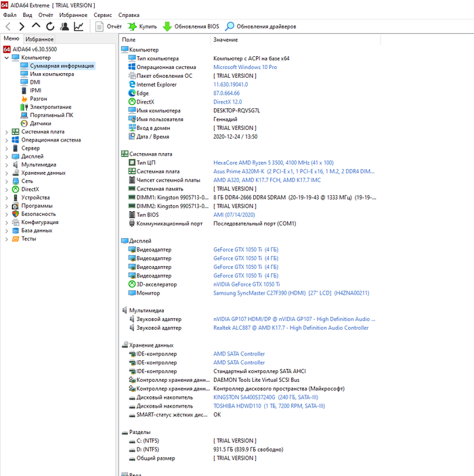Open the Microsoft Windows 10 Pro link
The image size is (474, 476).
[245, 68]
